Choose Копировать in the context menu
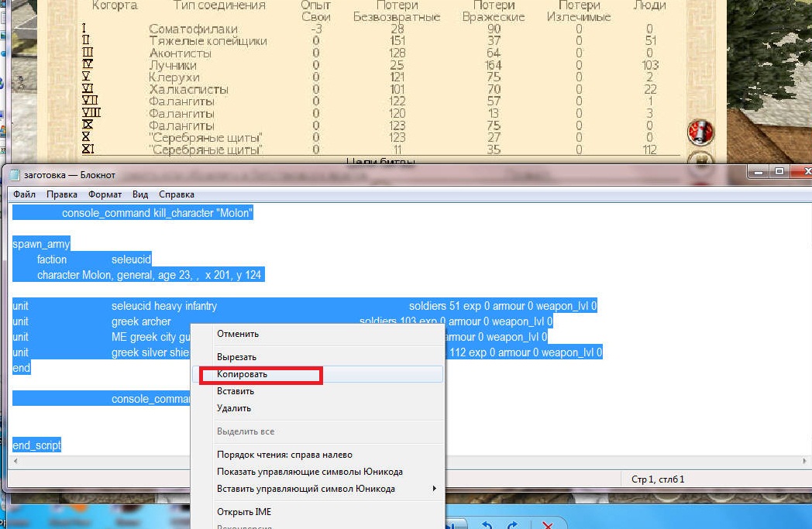Image resolution: width=812 pixels, height=529 pixels. 242,374
